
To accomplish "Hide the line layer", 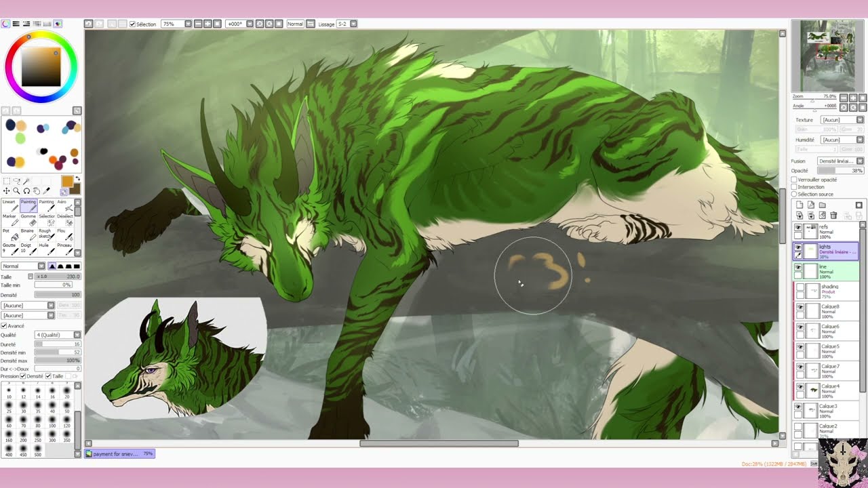I will coord(798,267).
